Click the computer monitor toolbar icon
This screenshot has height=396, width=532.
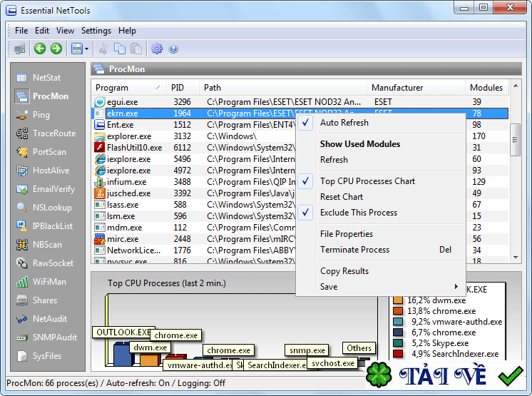pos(19,49)
